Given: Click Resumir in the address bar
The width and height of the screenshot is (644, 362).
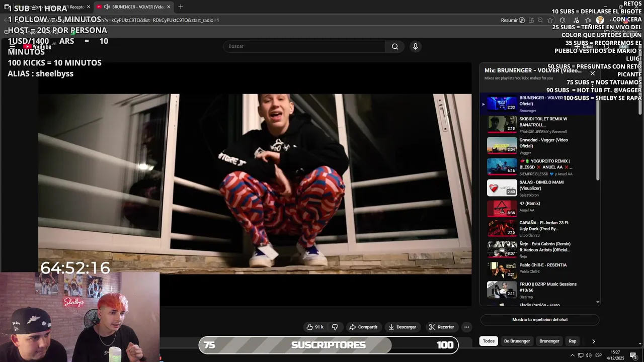Looking at the screenshot, I should [x=509, y=20].
